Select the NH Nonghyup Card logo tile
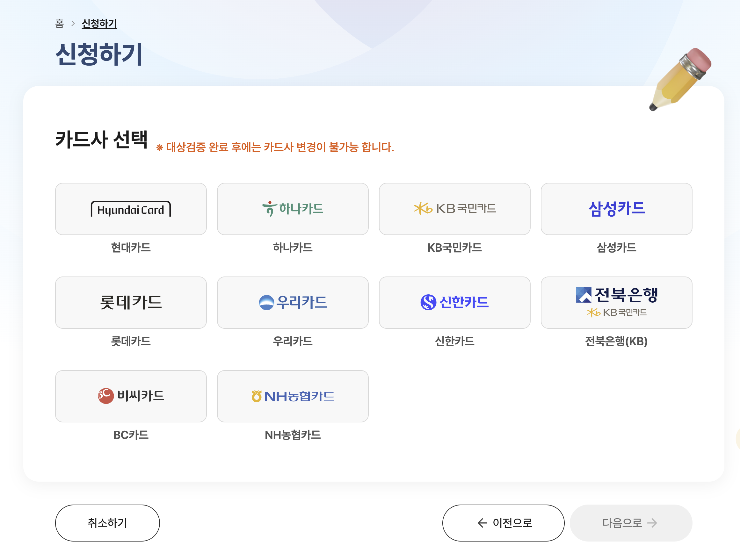Screen dimensions: 740x560 [x=293, y=396]
